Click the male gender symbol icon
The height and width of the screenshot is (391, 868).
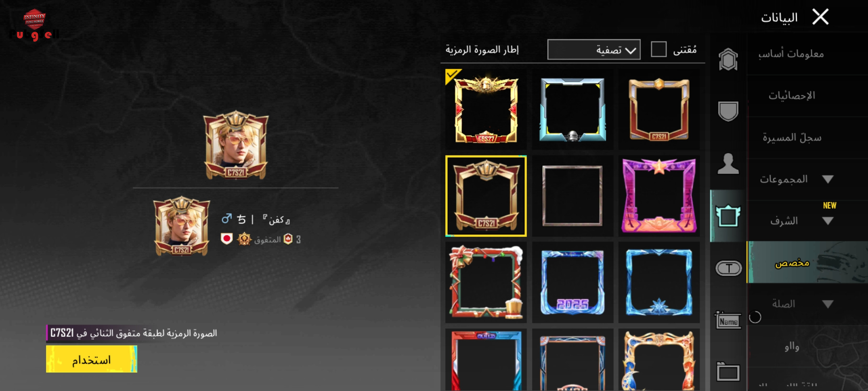[x=226, y=219]
